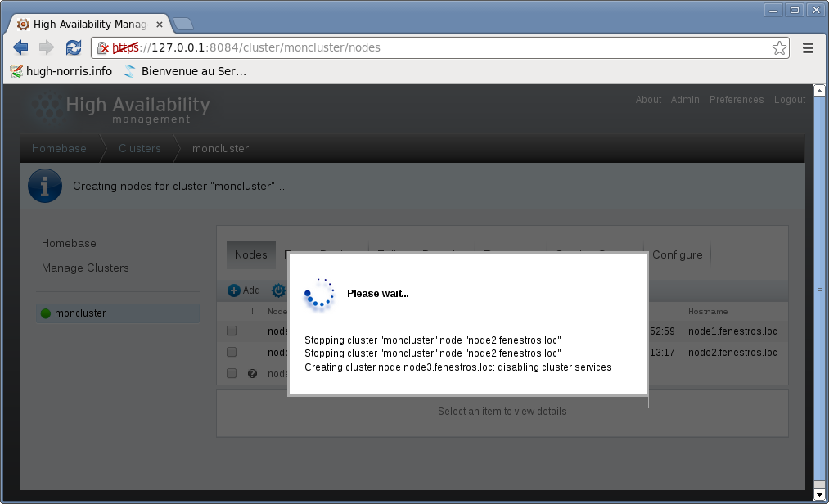Reload the page with the refresh icon
829x504 pixels.
[74, 47]
